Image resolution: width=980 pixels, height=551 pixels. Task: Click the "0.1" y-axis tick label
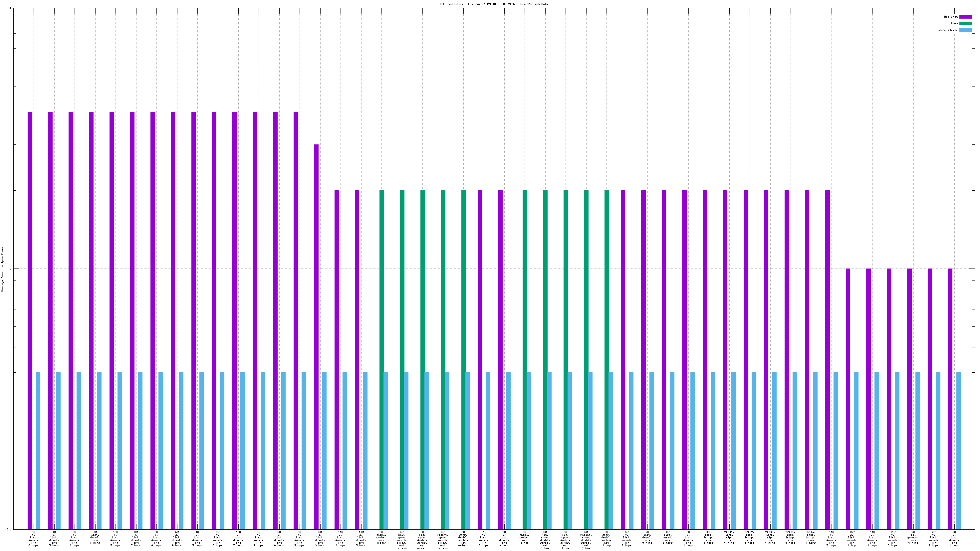pyautogui.click(x=9, y=529)
